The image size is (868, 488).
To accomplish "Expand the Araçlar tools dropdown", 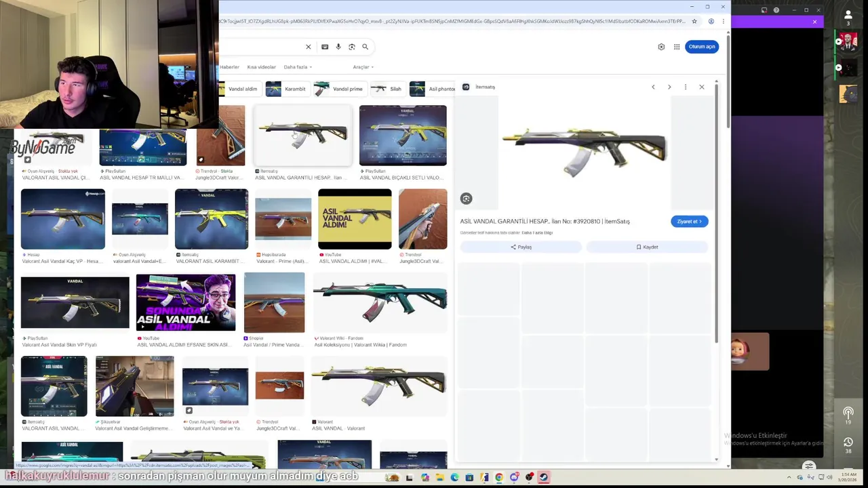I will coord(363,67).
